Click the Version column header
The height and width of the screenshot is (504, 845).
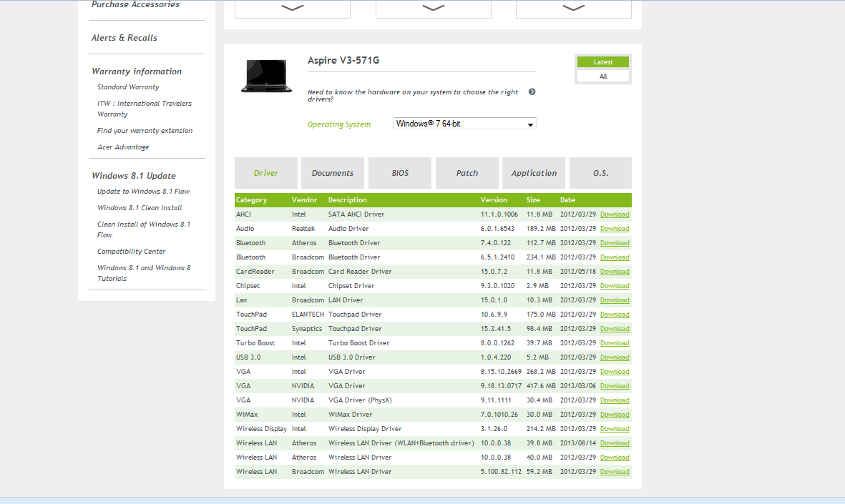point(494,199)
